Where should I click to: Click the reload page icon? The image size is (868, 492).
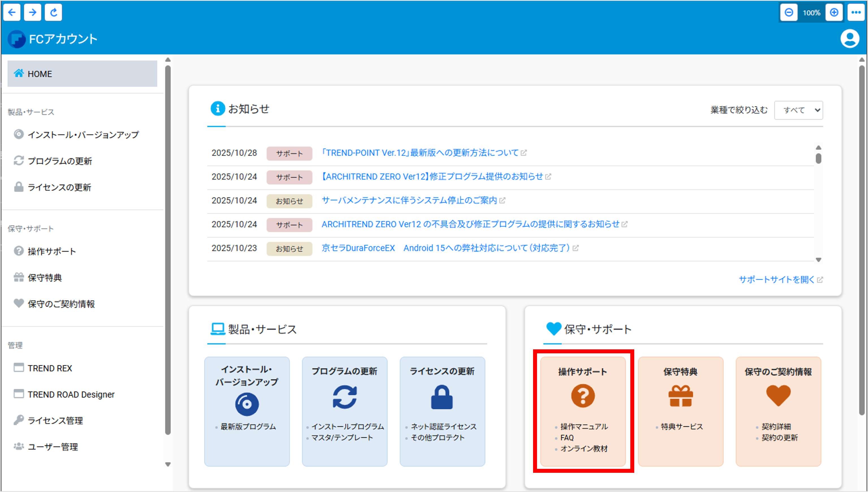click(53, 12)
